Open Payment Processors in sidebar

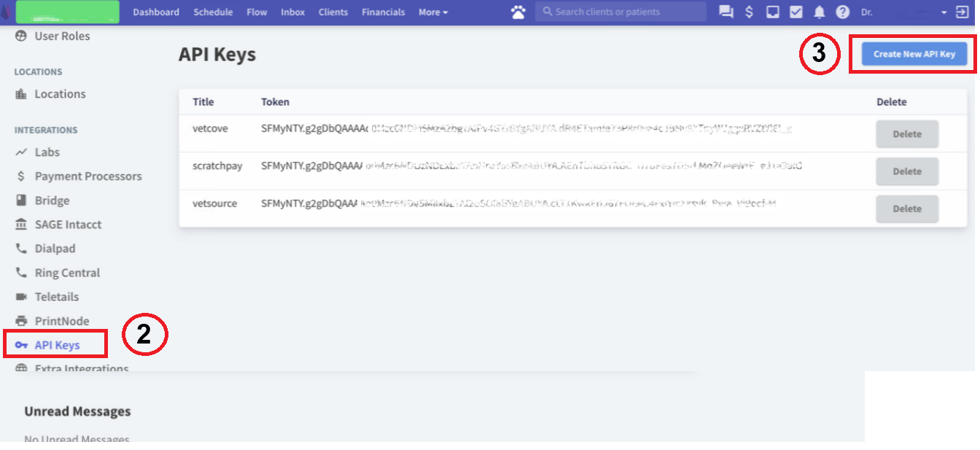88,176
